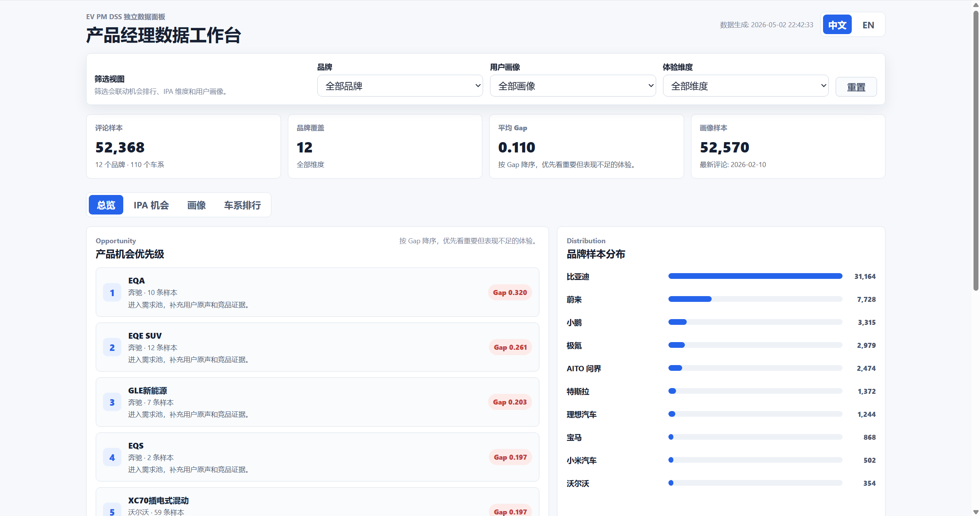The height and width of the screenshot is (516, 980).
Task: Click the 奔驰 · 12 条样本 text
Action: point(153,348)
